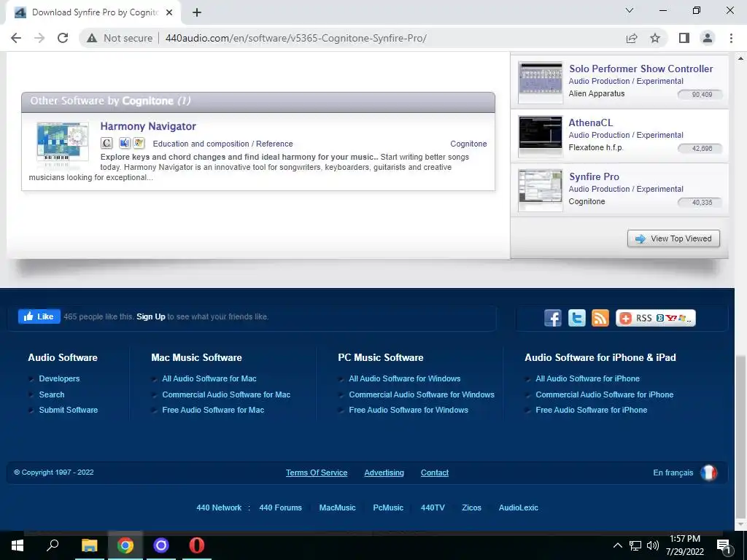
Task: Click the browser back arrow
Action: (16, 38)
